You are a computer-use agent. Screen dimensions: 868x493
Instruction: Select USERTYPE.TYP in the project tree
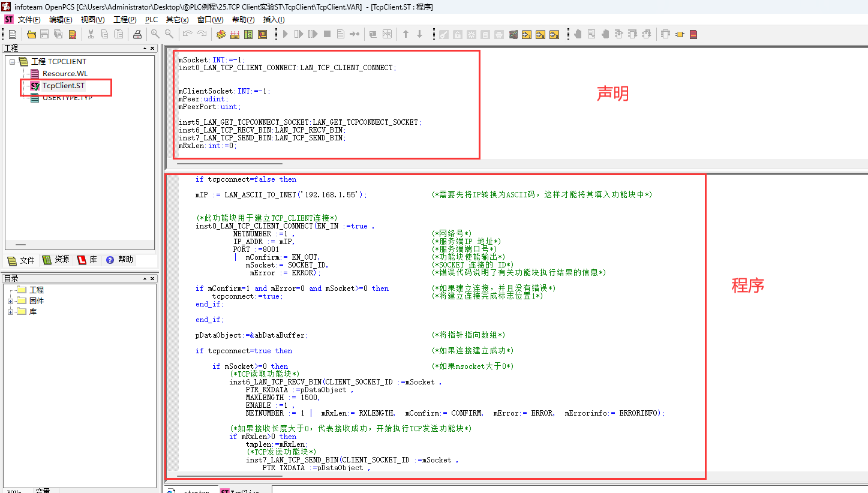pos(67,98)
